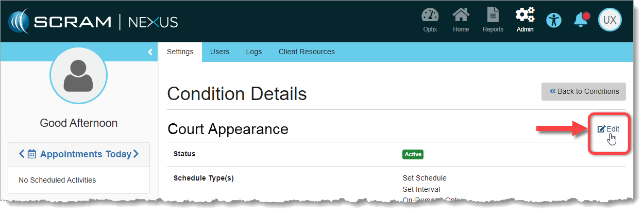Show next day's appointments
This screenshot has height=213, width=644.
pyautogui.click(x=136, y=154)
